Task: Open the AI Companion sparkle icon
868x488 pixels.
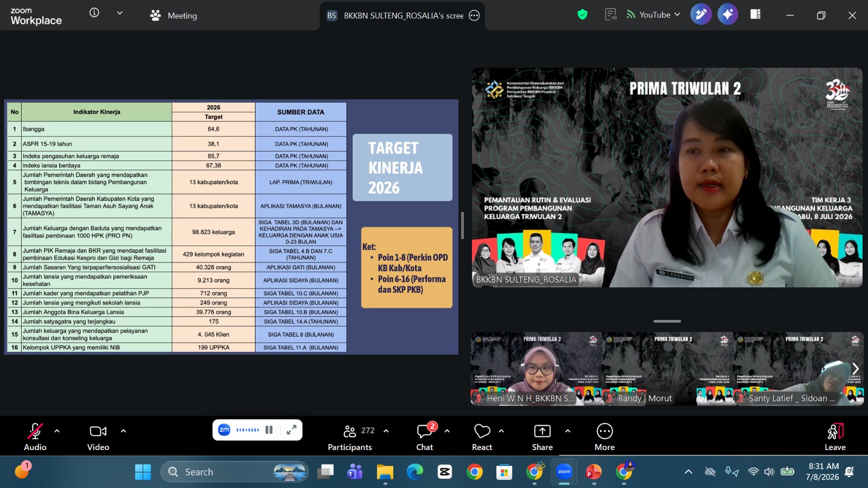Action: pos(727,15)
